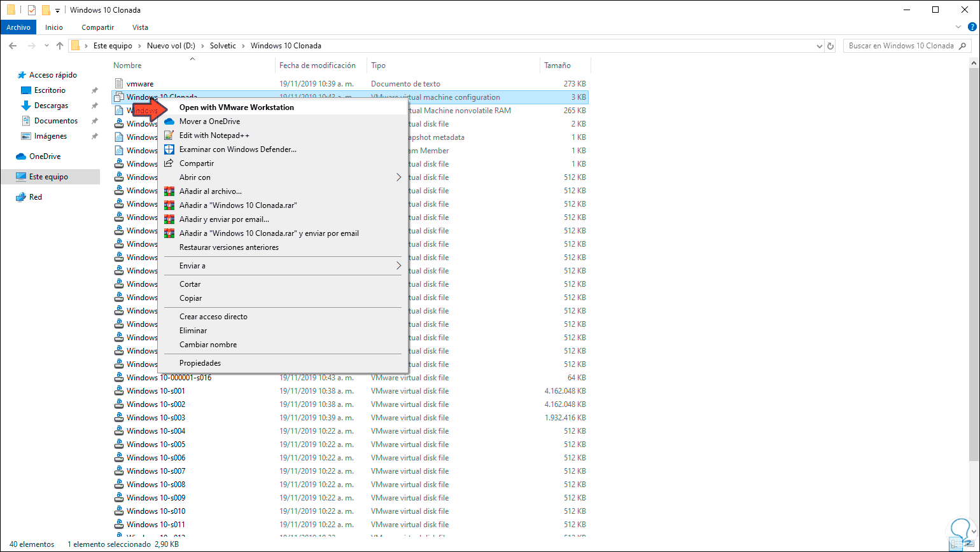
Task: Click the pin icon beside Imágenes
Action: [94, 136]
